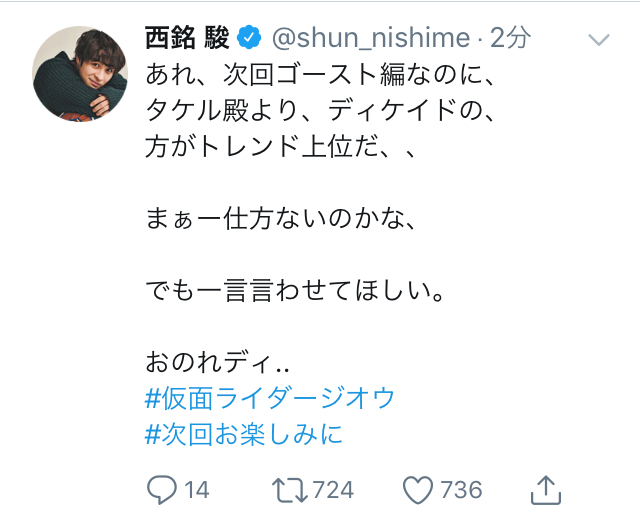640x515 pixels.
Task: Click the share upload icon
Action: [x=544, y=488]
